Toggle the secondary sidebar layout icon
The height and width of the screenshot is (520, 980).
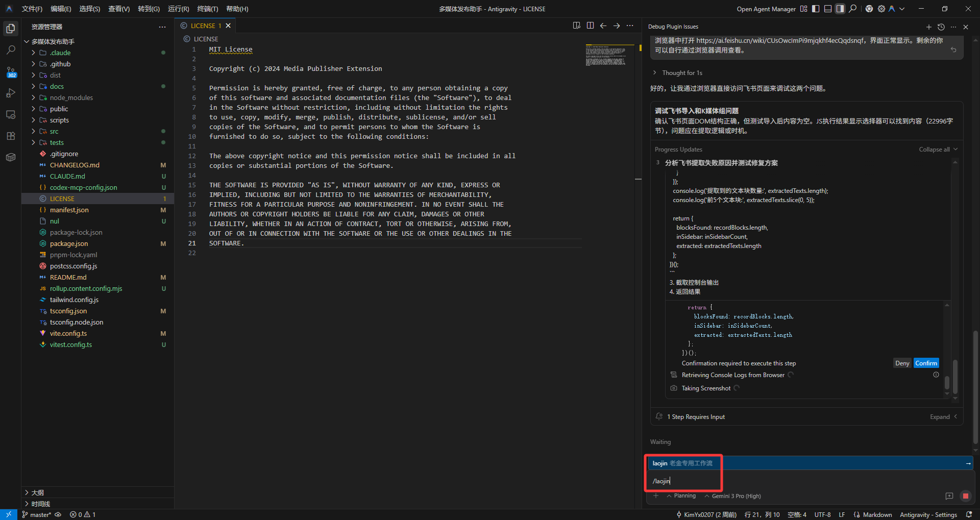(840, 9)
